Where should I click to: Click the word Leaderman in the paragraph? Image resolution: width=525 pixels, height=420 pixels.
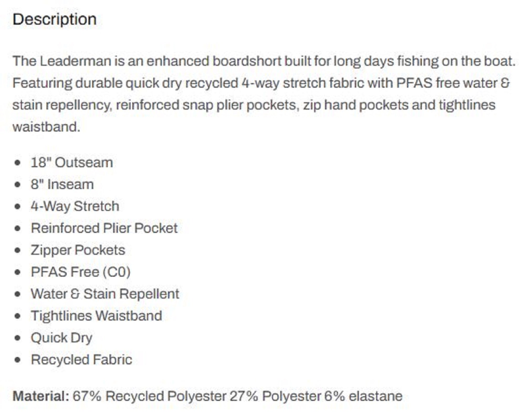coord(75,61)
